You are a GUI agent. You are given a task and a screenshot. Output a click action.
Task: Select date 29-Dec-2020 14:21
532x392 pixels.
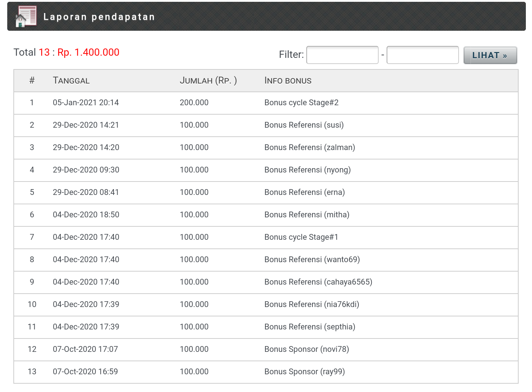coord(86,125)
